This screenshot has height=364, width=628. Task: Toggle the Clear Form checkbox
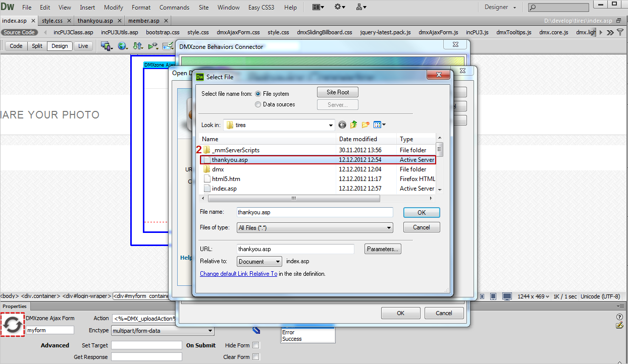point(256,357)
